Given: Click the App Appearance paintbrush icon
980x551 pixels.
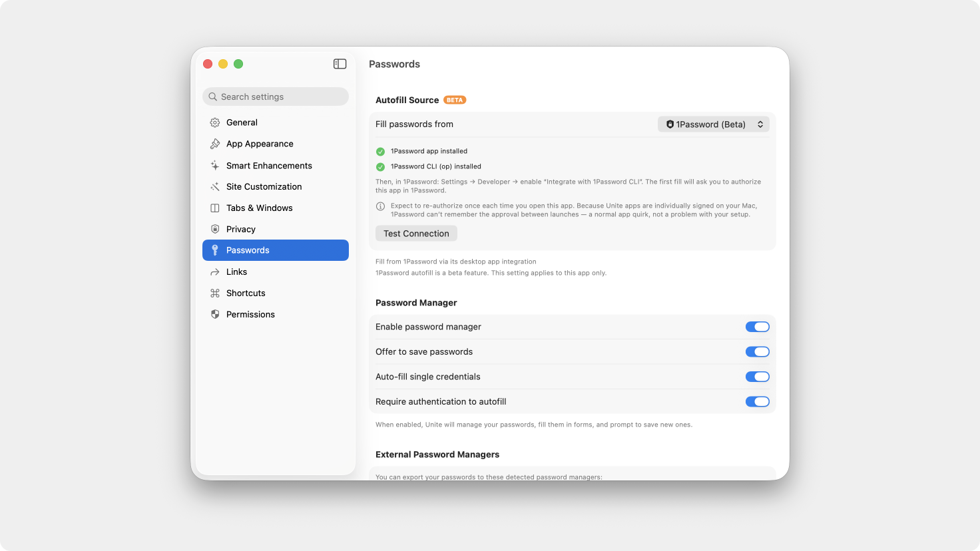Looking at the screenshot, I should [215, 144].
